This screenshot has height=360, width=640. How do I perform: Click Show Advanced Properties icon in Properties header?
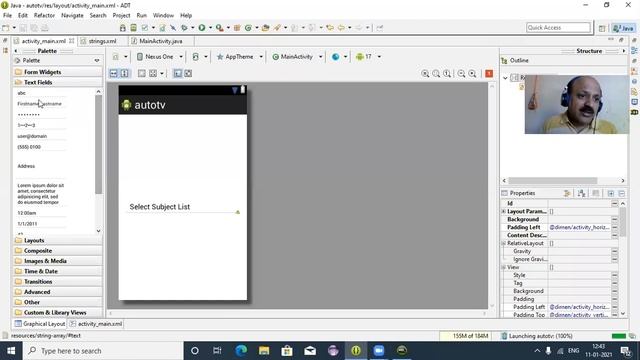tap(567, 193)
